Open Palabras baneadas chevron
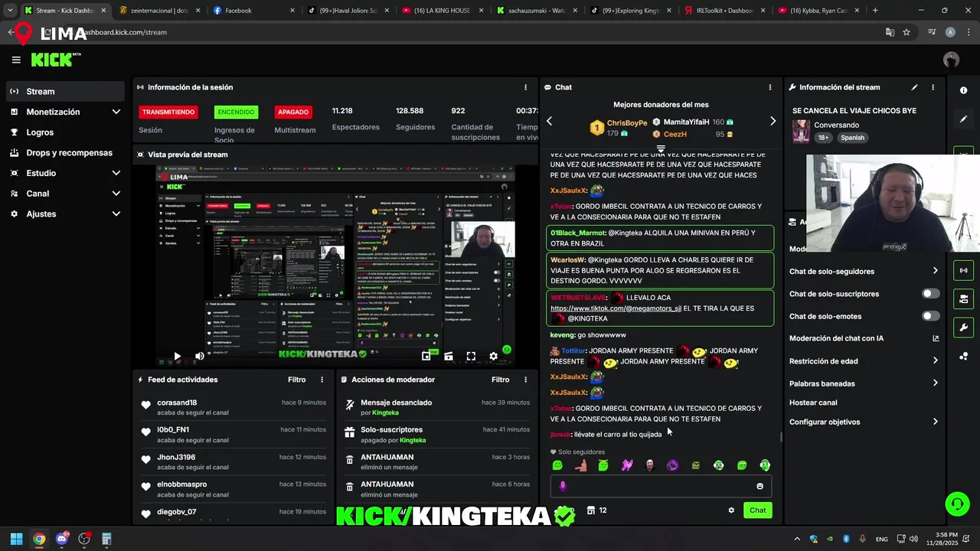Screen dimensions: 980x551 [x=935, y=383]
